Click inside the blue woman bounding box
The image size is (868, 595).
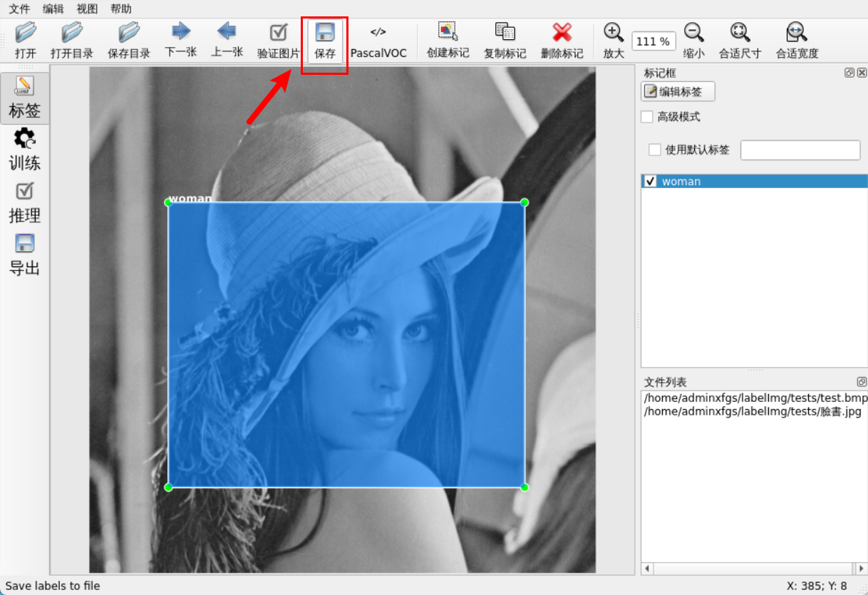tap(346, 345)
